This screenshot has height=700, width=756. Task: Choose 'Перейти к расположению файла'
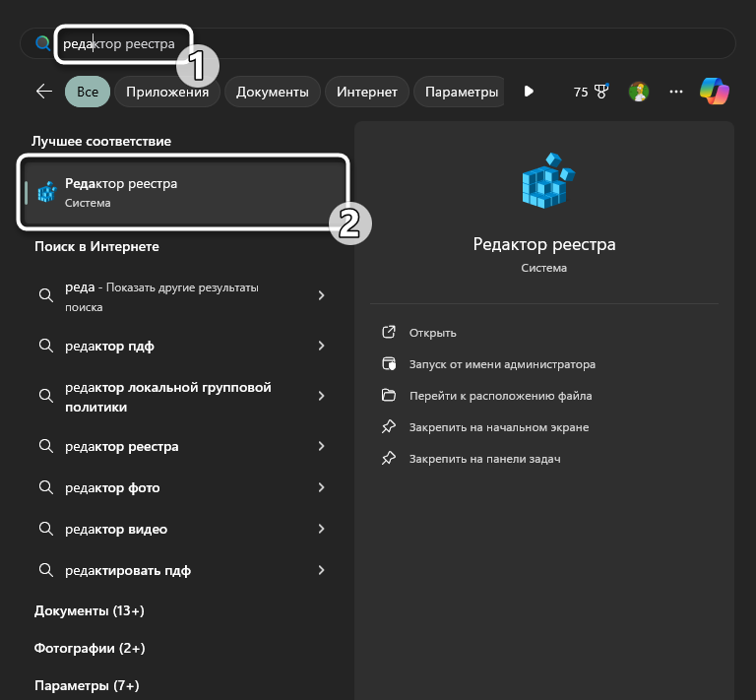[x=500, y=396]
